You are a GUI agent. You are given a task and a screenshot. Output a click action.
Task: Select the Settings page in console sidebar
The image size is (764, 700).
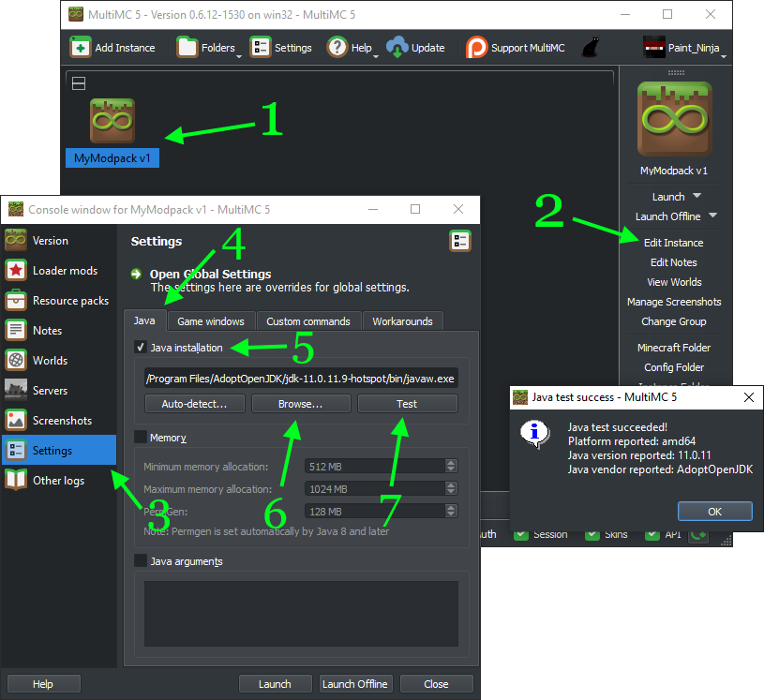tap(59, 450)
